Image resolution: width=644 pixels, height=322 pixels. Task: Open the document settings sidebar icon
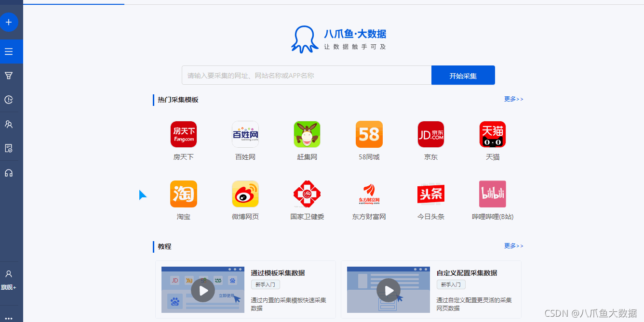point(9,148)
